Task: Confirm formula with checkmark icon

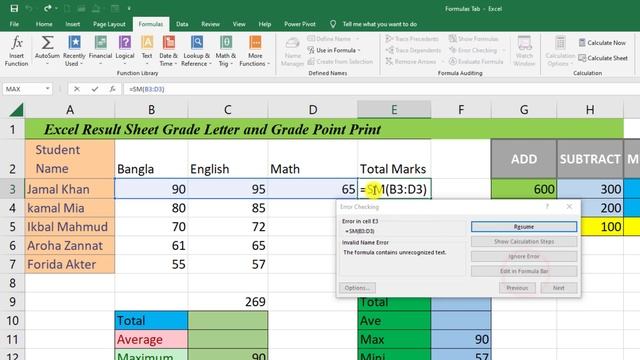Action: [95, 89]
